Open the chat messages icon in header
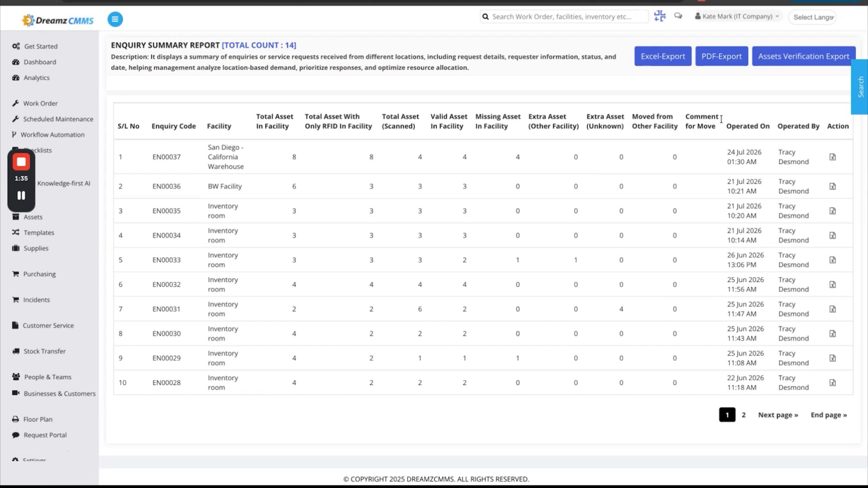Screen dimensions: 868x488 pos(678,16)
